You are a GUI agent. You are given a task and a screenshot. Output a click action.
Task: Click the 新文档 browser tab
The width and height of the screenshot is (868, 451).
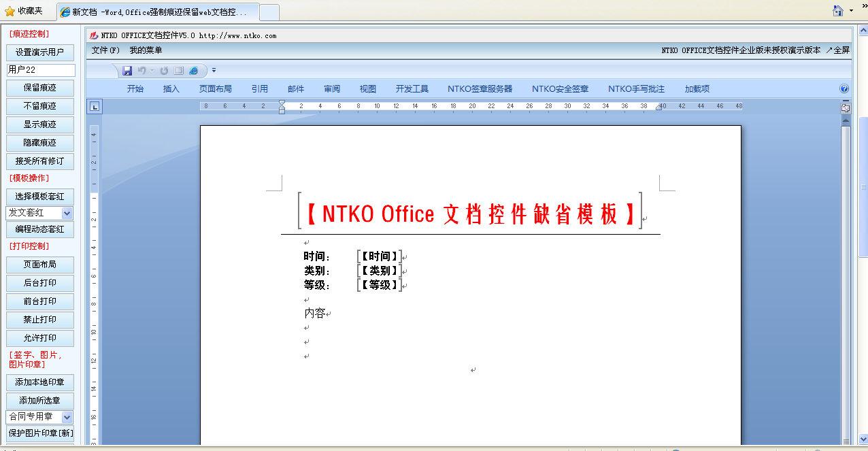pos(157,12)
